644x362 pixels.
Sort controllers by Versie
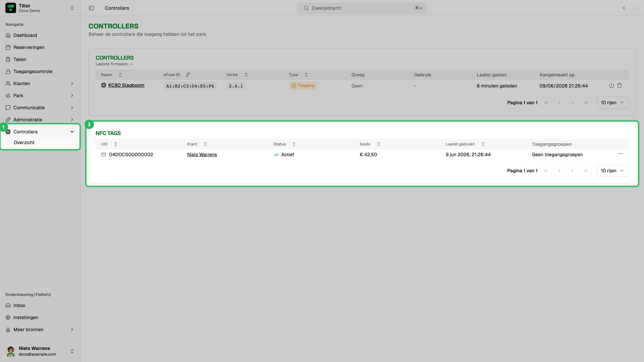[x=237, y=75]
